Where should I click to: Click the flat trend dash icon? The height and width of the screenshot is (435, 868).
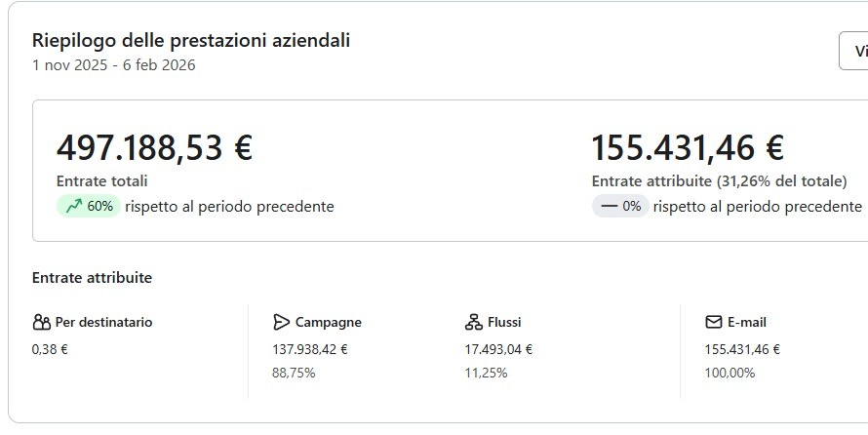tap(609, 207)
